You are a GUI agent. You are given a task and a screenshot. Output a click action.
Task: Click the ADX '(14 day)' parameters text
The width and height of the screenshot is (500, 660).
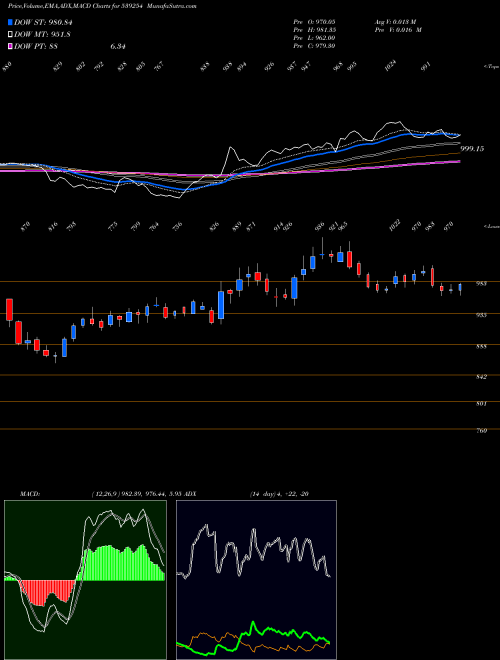(x=261, y=493)
